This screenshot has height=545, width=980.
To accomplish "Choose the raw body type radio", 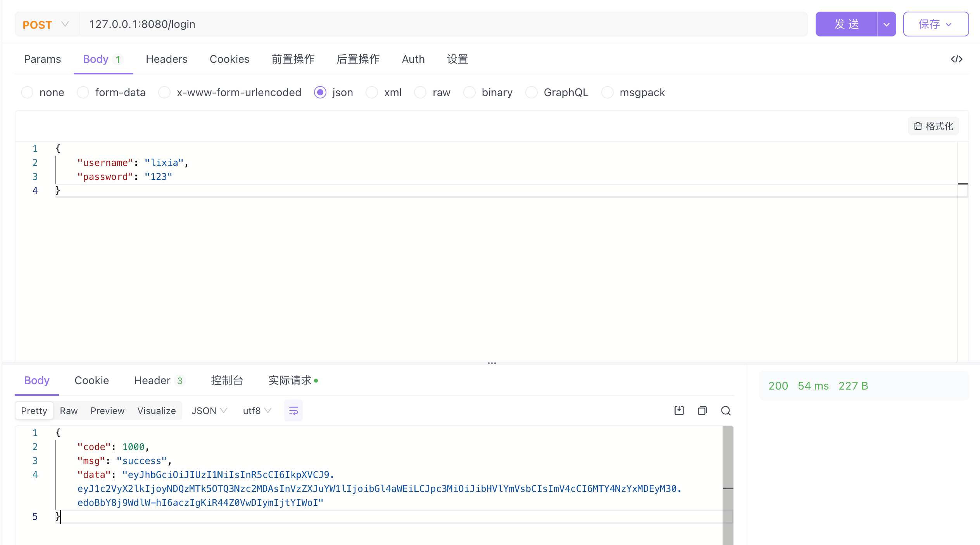I will (420, 93).
